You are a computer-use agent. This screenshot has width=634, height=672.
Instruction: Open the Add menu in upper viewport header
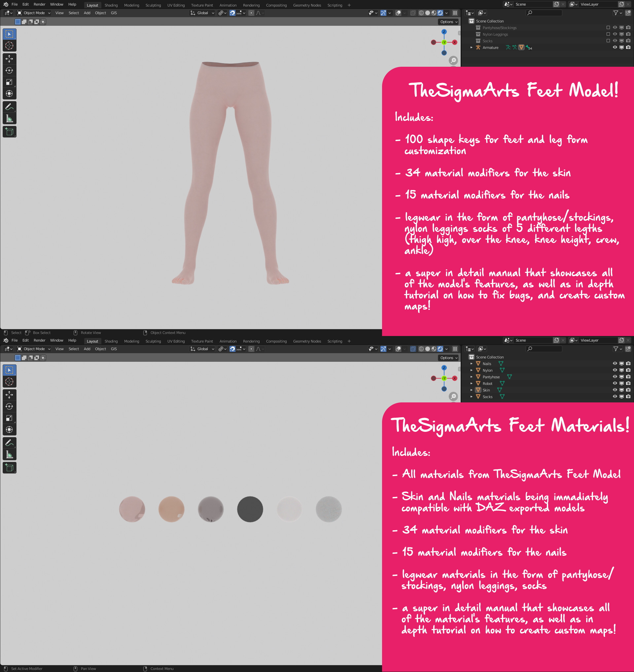87,13
